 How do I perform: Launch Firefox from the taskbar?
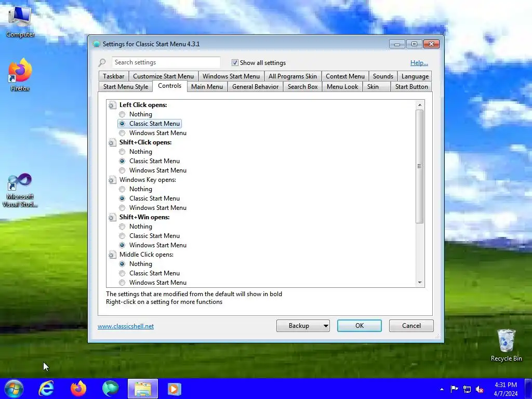click(x=78, y=389)
